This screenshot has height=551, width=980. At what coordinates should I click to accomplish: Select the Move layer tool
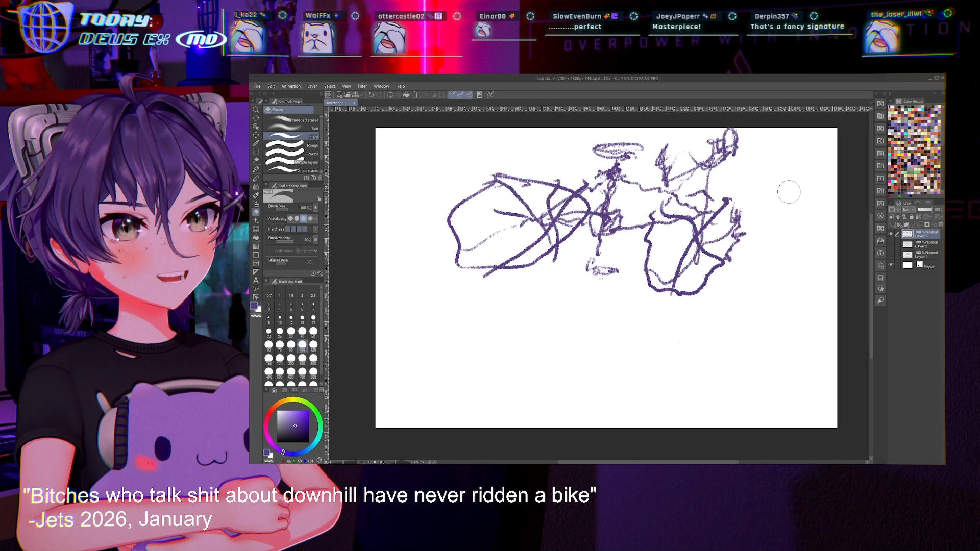point(256,135)
